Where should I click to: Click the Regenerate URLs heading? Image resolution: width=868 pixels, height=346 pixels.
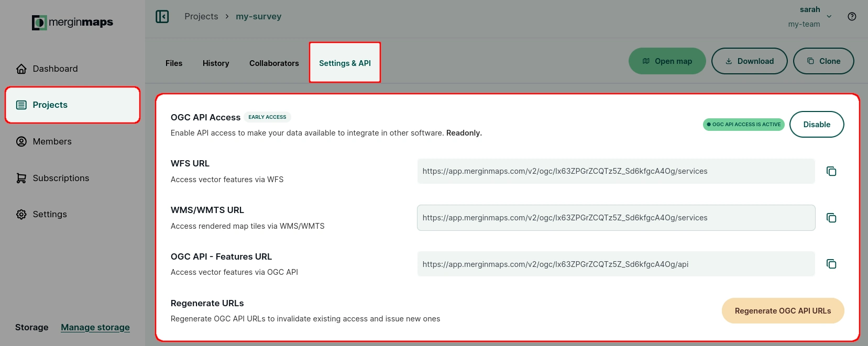click(x=207, y=303)
